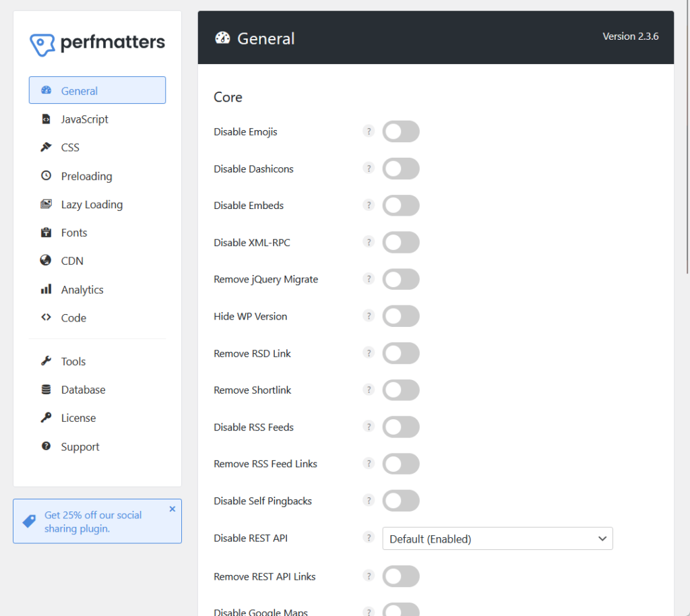Toggle Remove REST API Links on

coord(401,576)
